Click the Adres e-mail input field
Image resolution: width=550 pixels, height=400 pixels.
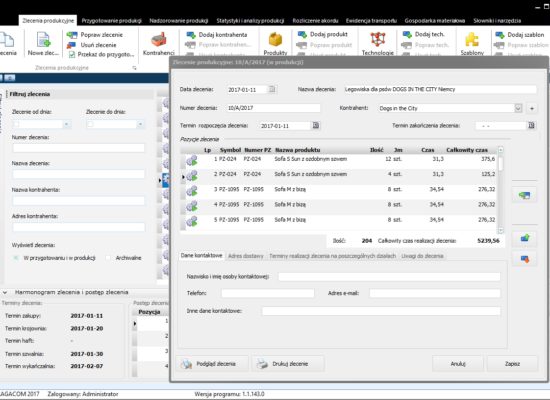[x=435, y=293]
